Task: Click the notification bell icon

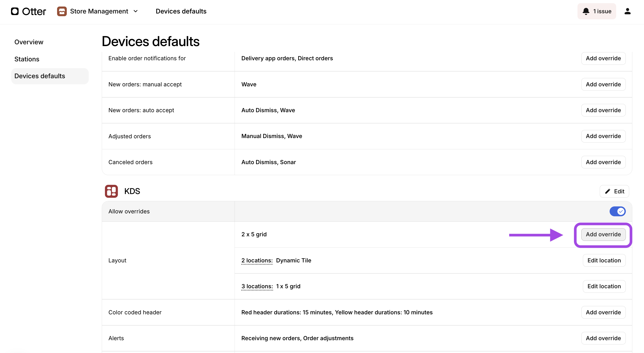Action: (x=586, y=11)
